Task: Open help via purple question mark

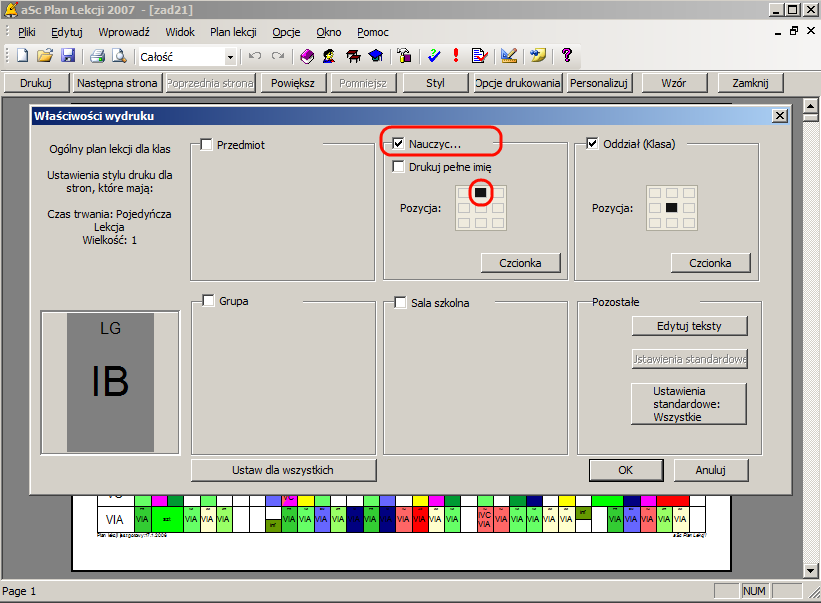Action: point(567,55)
